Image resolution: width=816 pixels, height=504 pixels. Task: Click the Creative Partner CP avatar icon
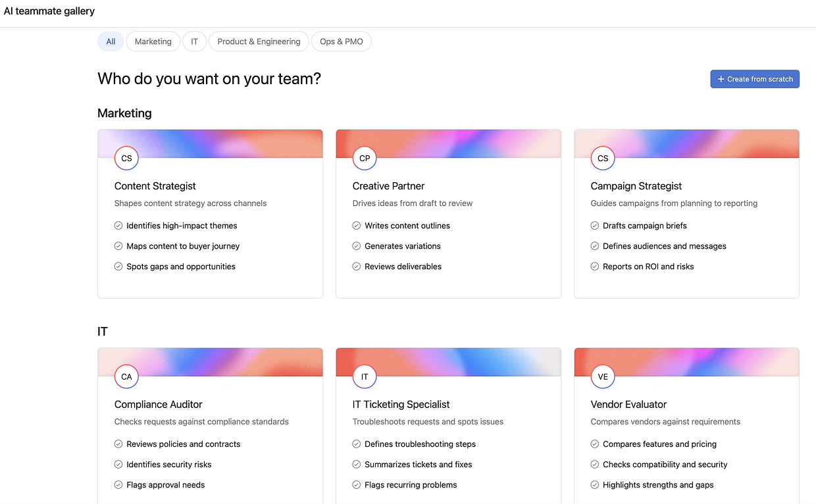pyautogui.click(x=365, y=159)
